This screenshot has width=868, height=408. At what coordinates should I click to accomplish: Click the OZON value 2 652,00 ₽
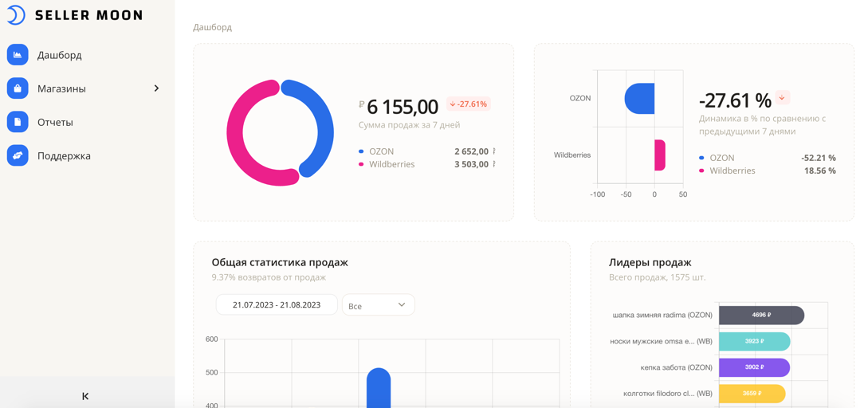475,151
